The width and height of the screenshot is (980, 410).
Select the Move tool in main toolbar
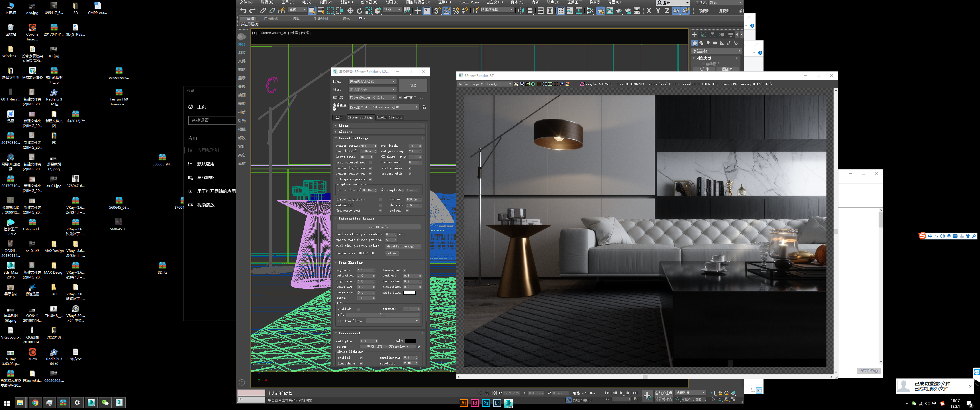pyautogui.click(x=350, y=11)
